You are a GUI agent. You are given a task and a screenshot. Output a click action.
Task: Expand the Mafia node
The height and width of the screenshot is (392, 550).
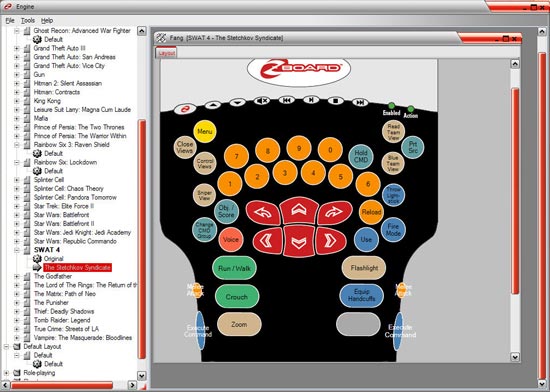(x=17, y=119)
